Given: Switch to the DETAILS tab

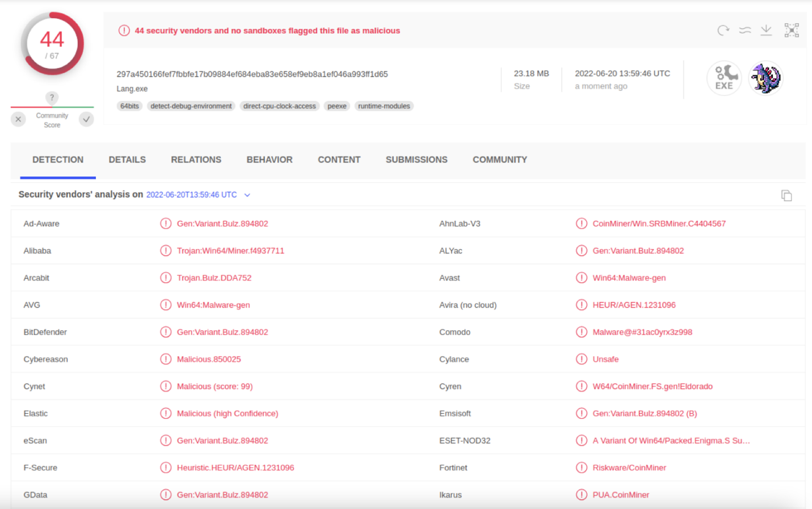Looking at the screenshot, I should 127,160.
